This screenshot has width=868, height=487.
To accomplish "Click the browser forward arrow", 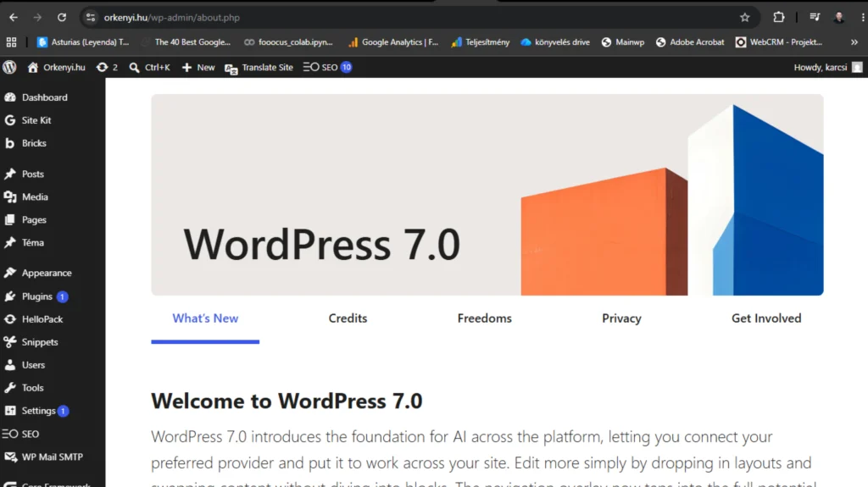I will click(37, 18).
